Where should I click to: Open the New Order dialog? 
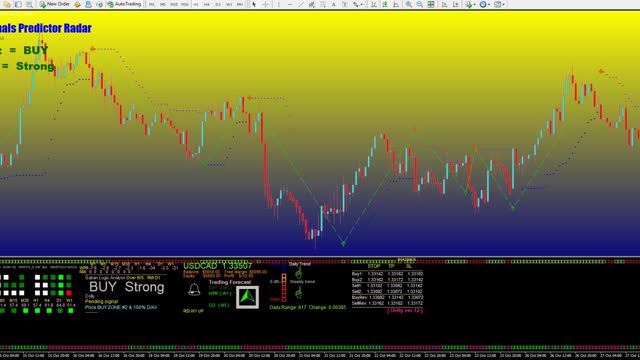55,4
